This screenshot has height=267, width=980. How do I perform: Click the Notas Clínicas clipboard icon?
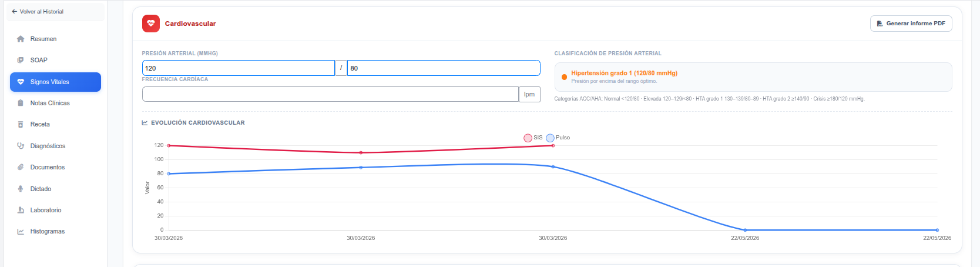21,103
